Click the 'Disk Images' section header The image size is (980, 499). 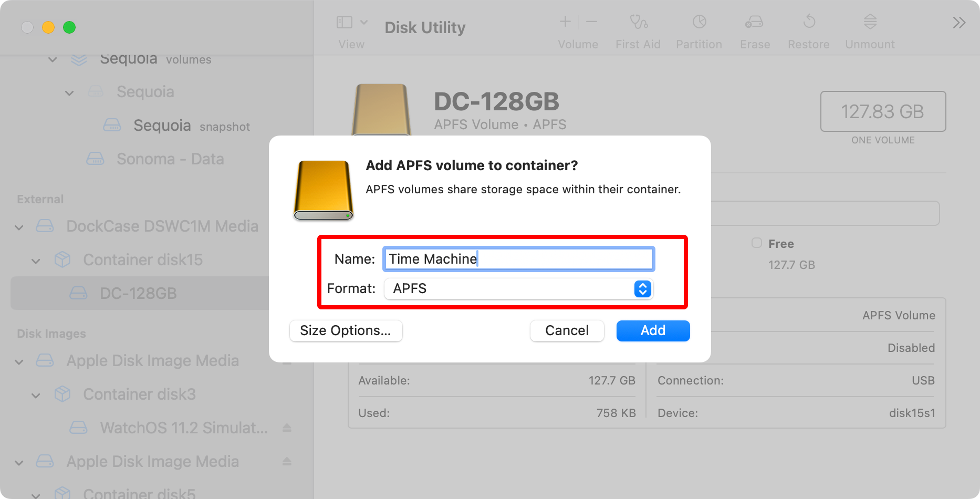pos(51,334)
